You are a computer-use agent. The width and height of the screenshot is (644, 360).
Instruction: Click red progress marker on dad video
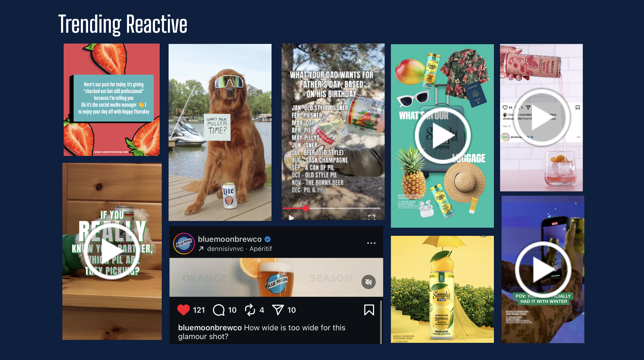(x=306, y=208)
